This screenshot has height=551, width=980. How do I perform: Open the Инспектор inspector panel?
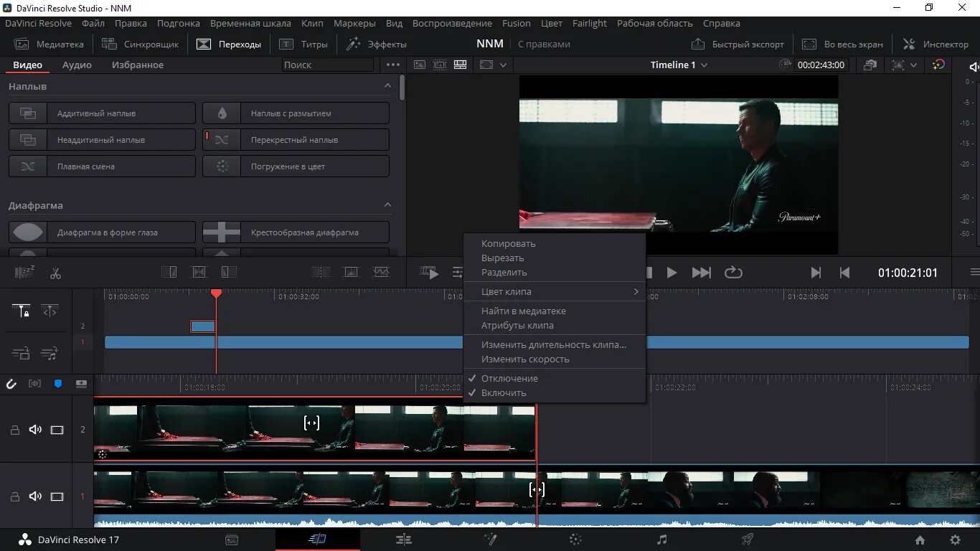tap(936, 44)
